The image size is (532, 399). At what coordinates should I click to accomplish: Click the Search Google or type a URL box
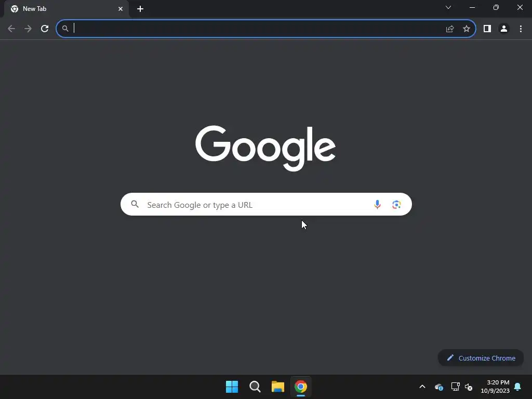(x=266, y=204)
